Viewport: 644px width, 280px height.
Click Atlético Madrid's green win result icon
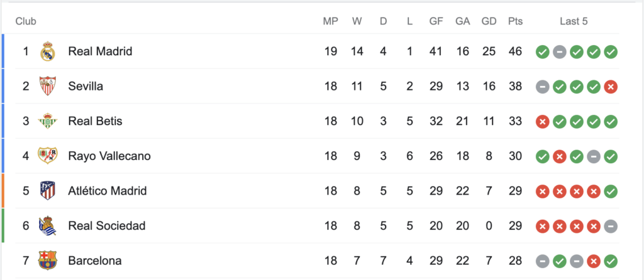(611, 191)
